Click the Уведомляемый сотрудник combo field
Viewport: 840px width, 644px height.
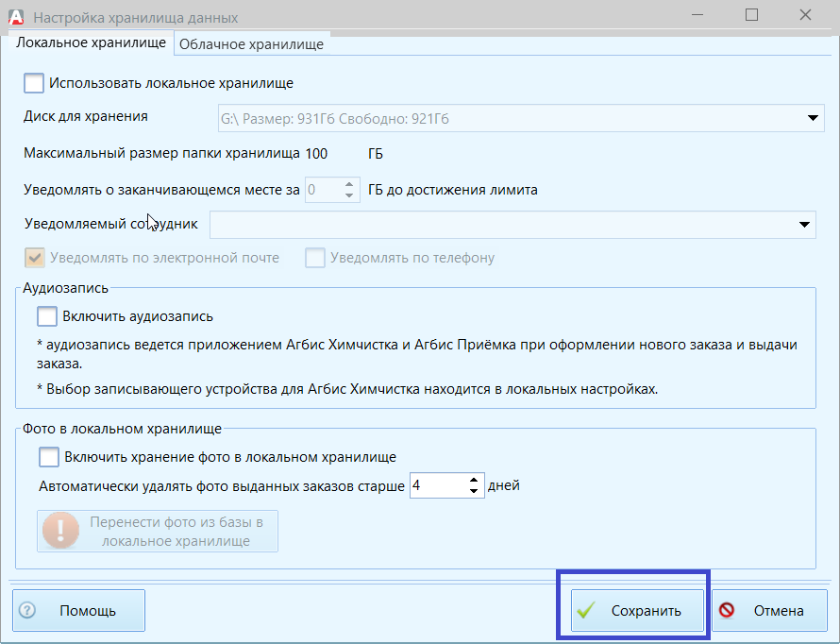click(x=512, y=225)
